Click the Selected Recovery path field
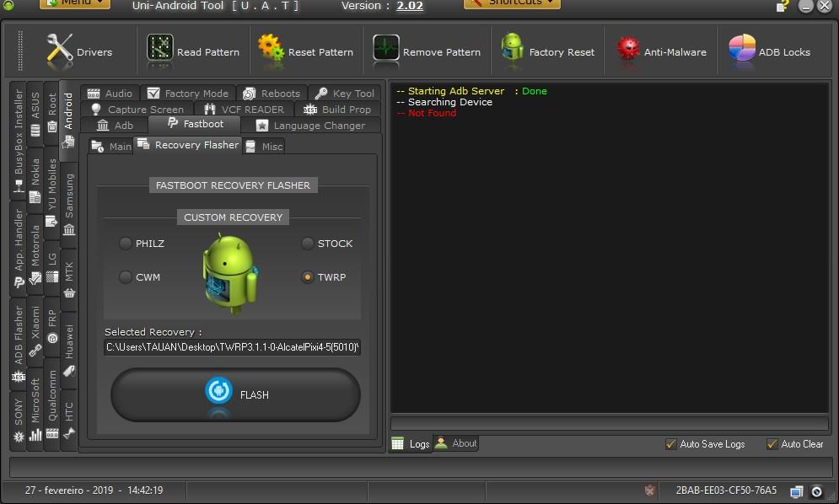Image resolution: width=839 pixels, height=504 pixels. click(232, 346)
